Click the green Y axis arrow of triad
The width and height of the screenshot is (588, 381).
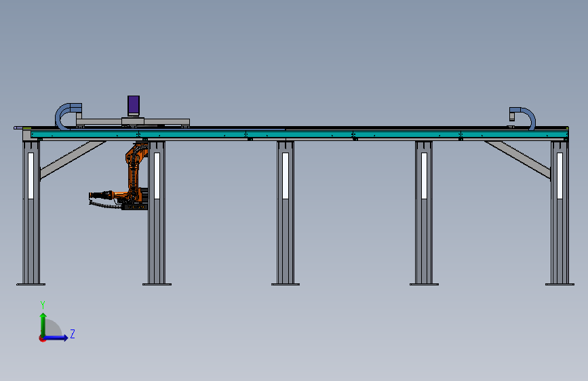(43, 324)
